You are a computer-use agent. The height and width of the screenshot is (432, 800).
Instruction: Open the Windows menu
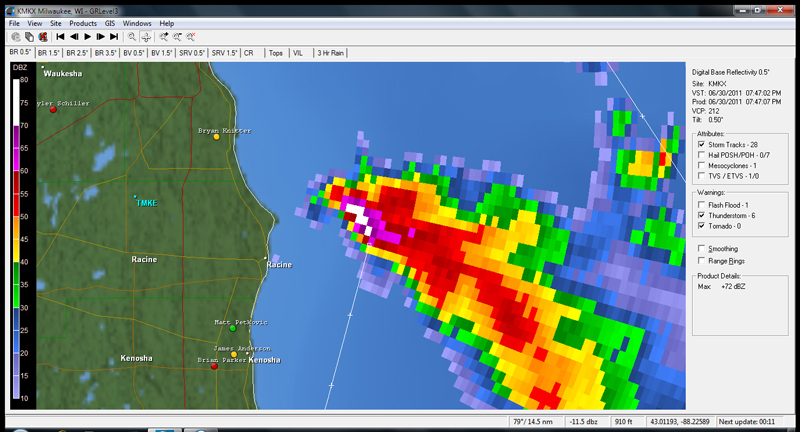point(137,23)
